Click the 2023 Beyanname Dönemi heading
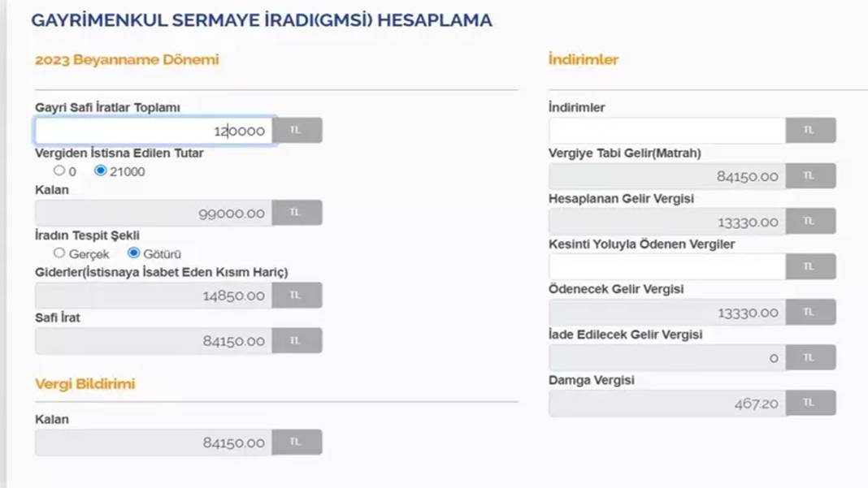868x488 pixels. point(127,59)
